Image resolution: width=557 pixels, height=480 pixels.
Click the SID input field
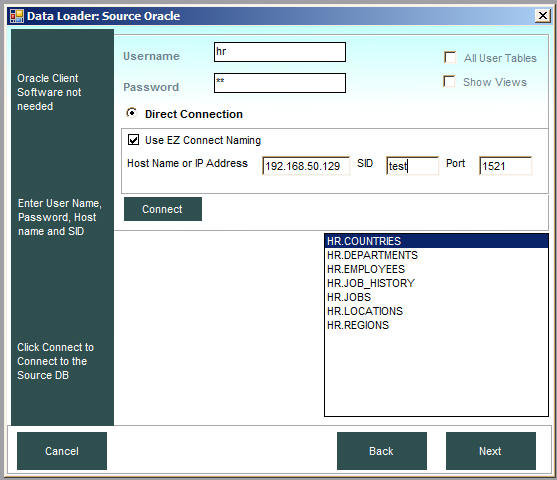coord(412,166)
